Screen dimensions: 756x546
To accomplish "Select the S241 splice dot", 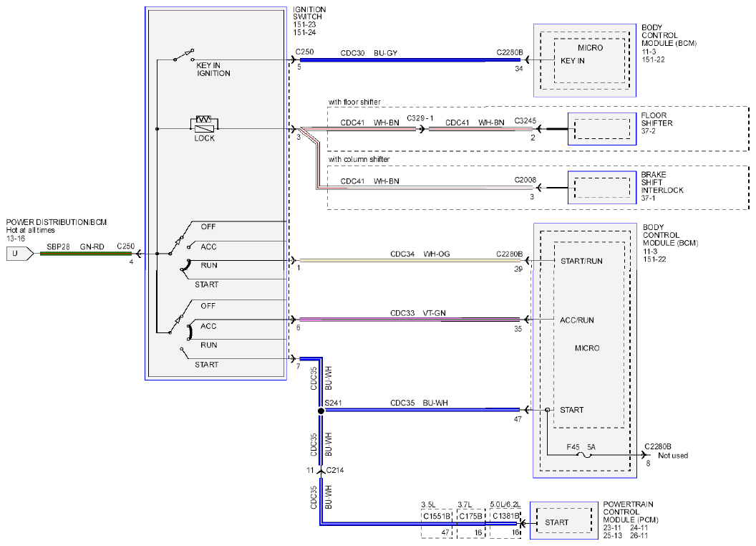I will [x=321, y=411].
